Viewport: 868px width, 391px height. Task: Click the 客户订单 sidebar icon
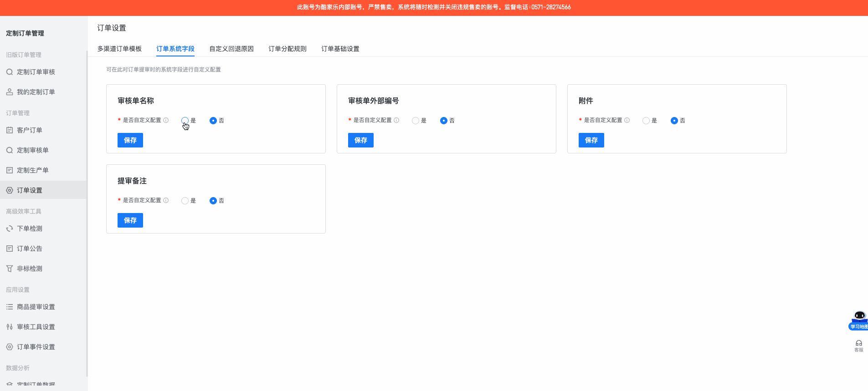click(x=9, y=130)
